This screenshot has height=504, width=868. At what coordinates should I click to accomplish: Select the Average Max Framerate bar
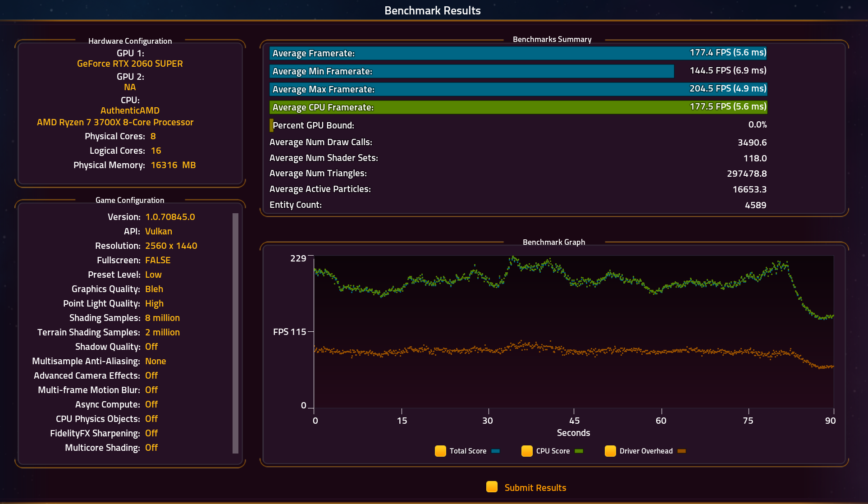click(x=517, y=89)
